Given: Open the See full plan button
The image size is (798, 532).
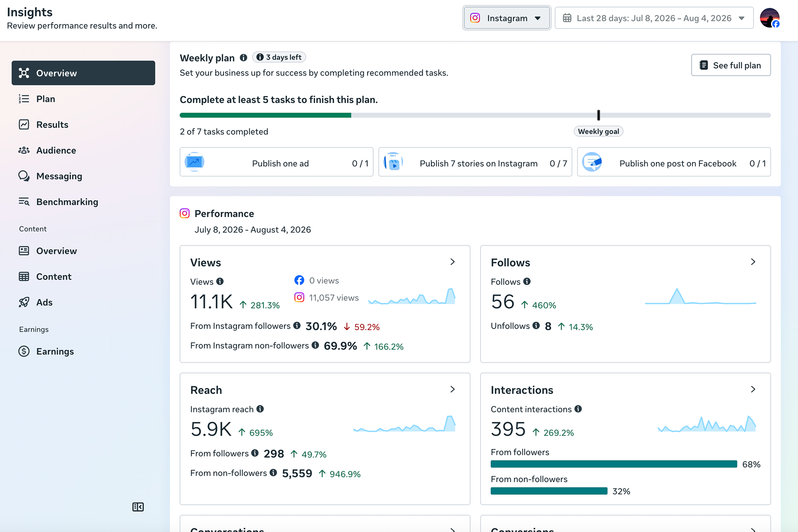Looking at the screenshot, I should tap(731, 65).
